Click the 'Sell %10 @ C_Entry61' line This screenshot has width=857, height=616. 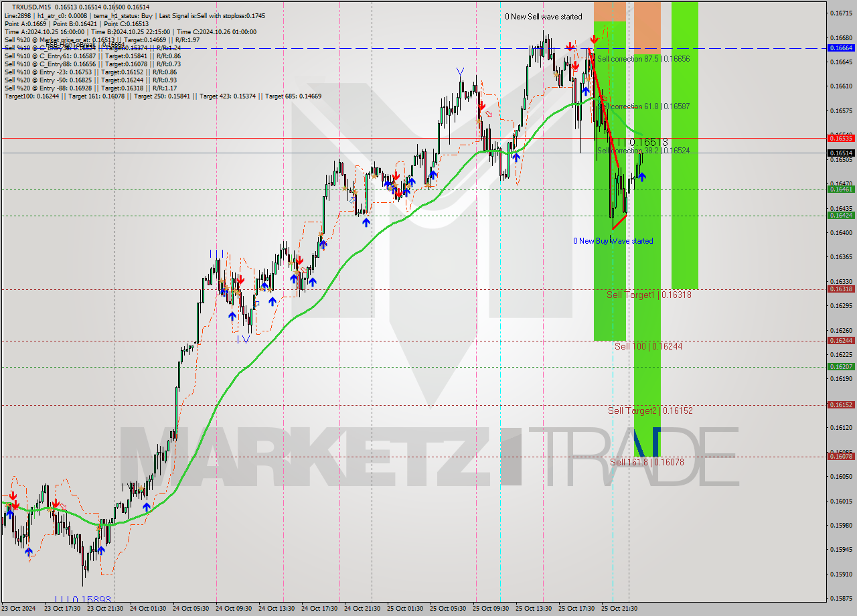pos(92,56)
